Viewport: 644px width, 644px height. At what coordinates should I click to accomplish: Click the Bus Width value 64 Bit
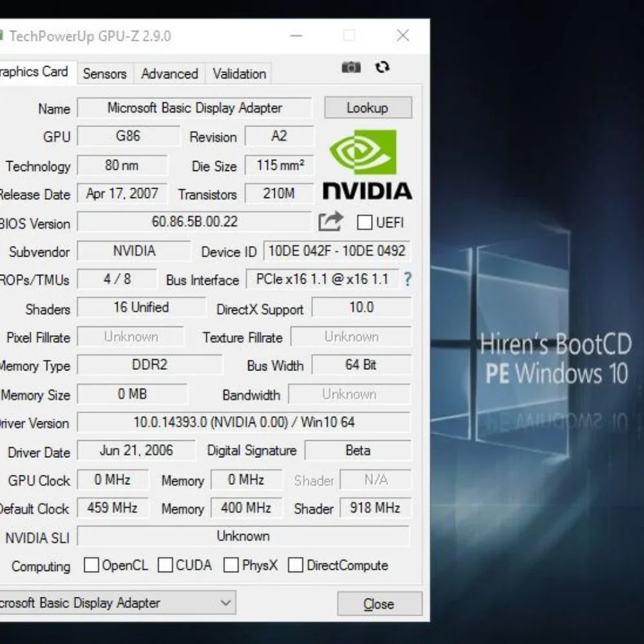[361, 365]
